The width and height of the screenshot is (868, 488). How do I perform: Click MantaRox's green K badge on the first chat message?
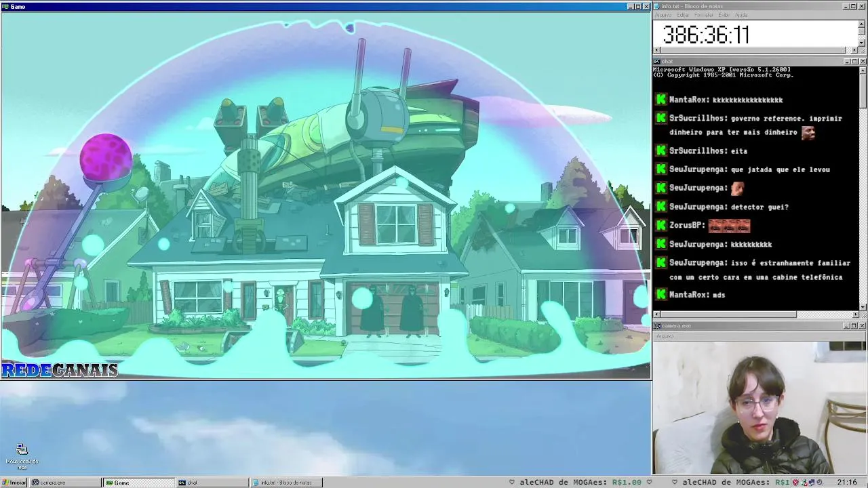click(661, 99)
